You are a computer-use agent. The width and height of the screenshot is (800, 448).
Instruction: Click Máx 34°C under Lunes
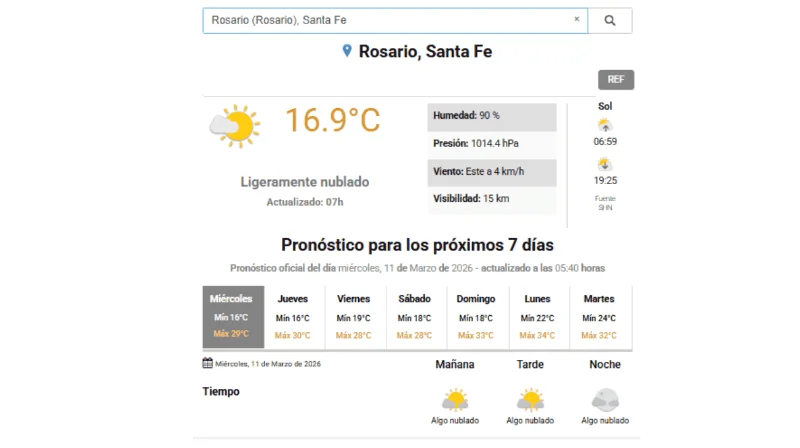pyautogui.click(x=537, y=335)
